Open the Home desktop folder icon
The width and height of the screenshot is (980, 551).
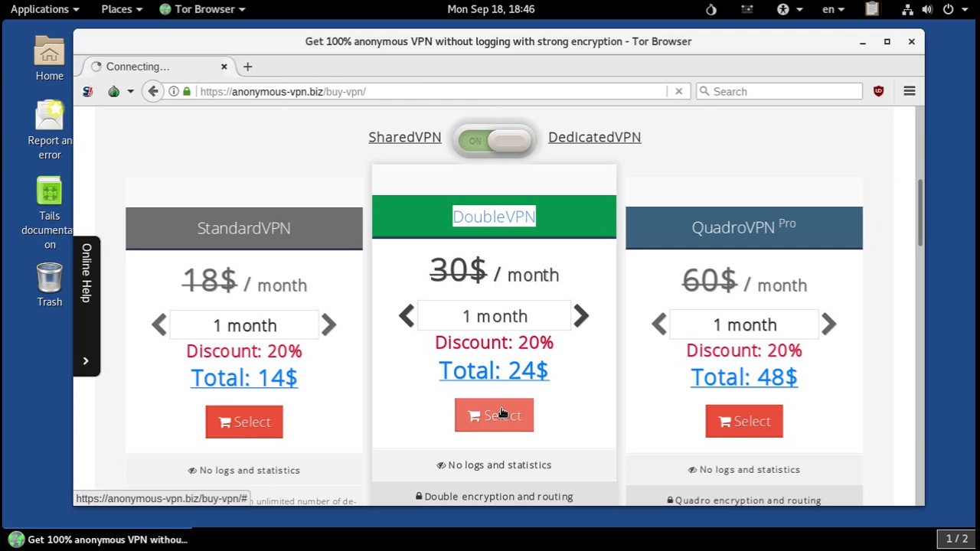tap(49, 59)
